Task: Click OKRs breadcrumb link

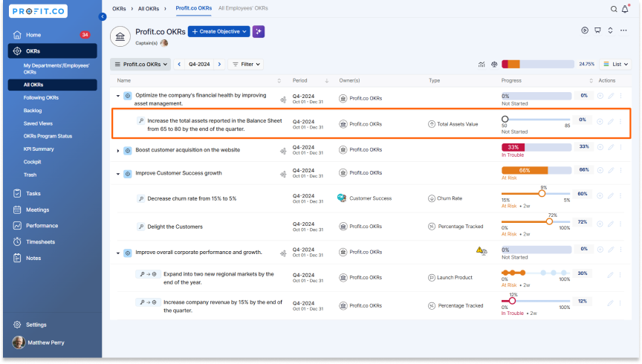Action: 119,9
